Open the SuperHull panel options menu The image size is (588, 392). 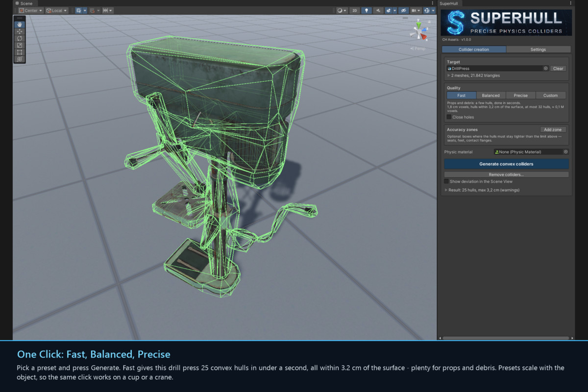[x=571, y=3]
